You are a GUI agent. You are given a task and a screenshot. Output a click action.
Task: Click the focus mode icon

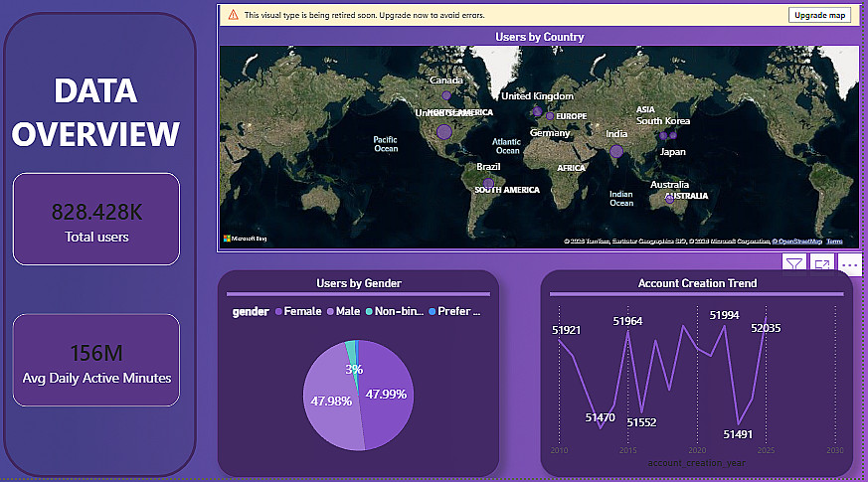(822, 265)
